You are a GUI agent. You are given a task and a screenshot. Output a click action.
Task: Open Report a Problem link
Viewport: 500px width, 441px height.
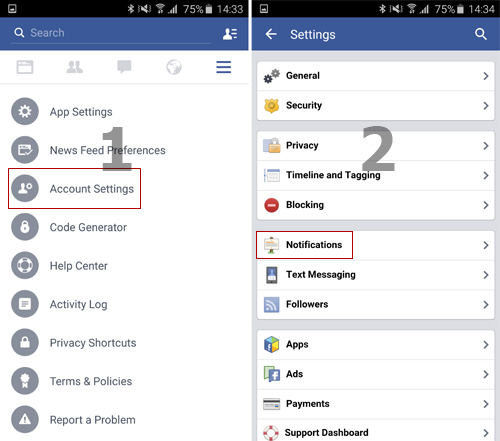[93, 420]
